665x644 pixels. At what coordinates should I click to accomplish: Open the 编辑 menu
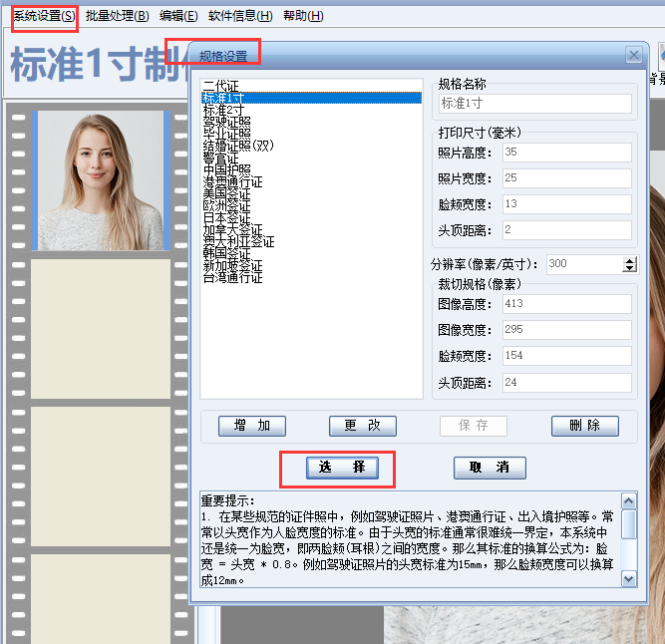tap(178, 16)
